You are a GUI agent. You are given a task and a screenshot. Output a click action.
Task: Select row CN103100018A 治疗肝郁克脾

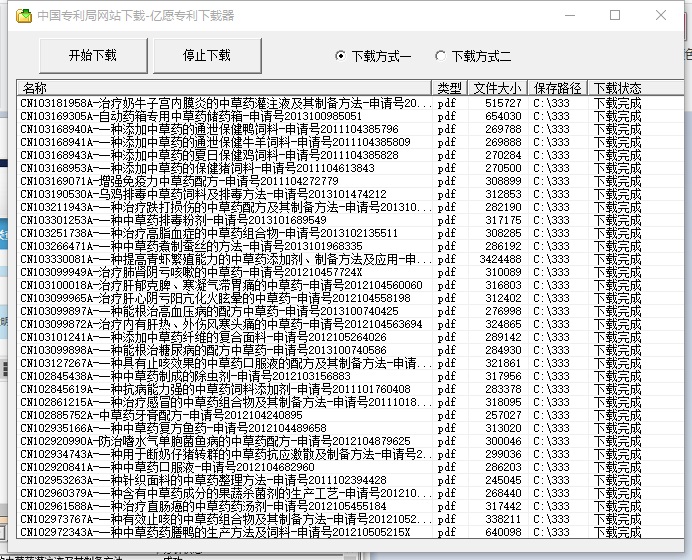click(x=350, y=285)
